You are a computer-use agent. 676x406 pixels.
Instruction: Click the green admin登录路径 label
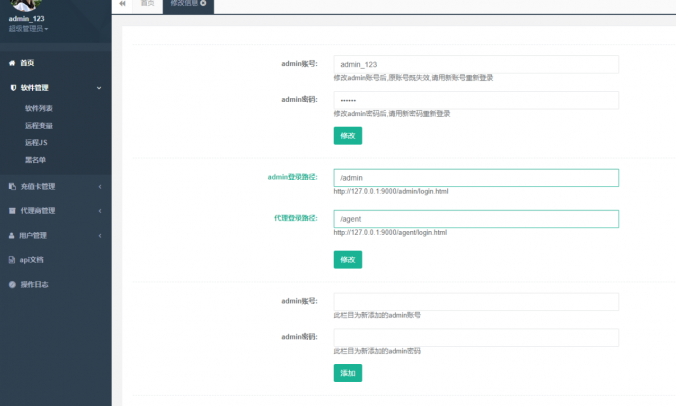pos(293,177)
